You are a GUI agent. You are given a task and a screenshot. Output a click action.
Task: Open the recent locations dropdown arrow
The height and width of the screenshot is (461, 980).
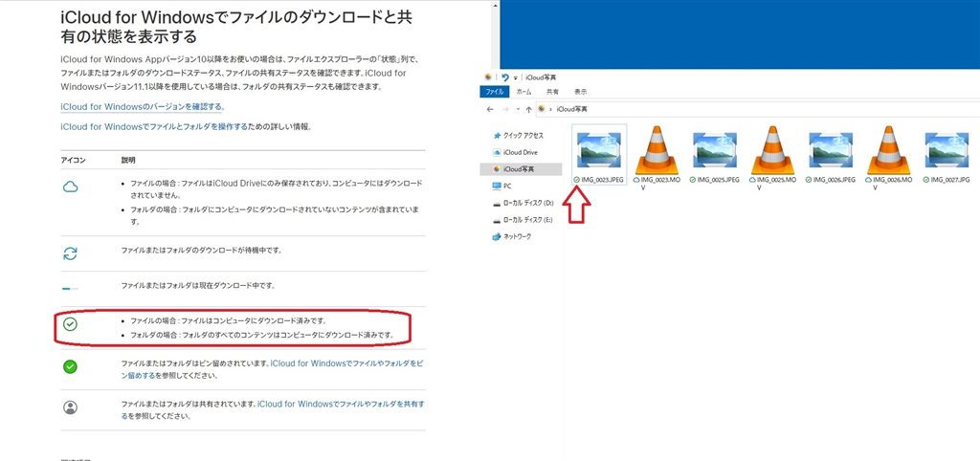coord(518,109)
